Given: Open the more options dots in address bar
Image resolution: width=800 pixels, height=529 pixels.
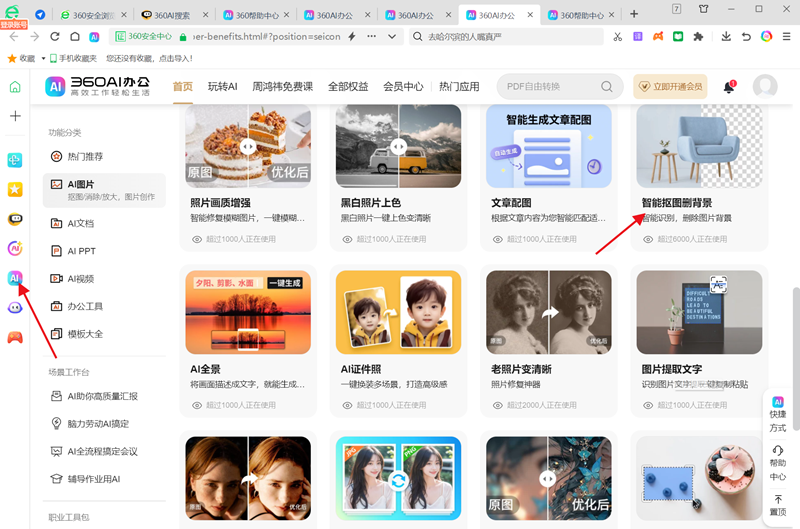Looking at the screenshot, I should click(371, 36).
